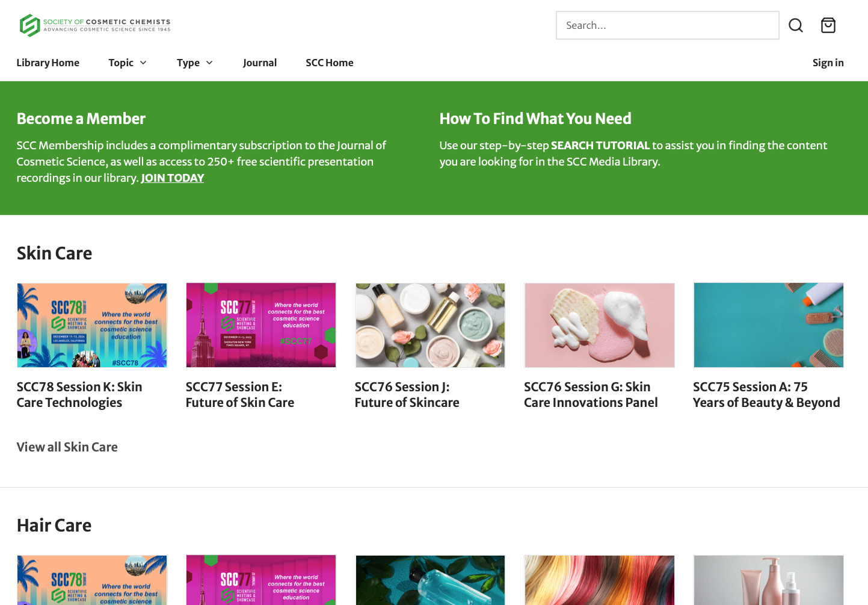Click the search magnifier icon
This screenshot has width=868, height=605.
(796, 25)
